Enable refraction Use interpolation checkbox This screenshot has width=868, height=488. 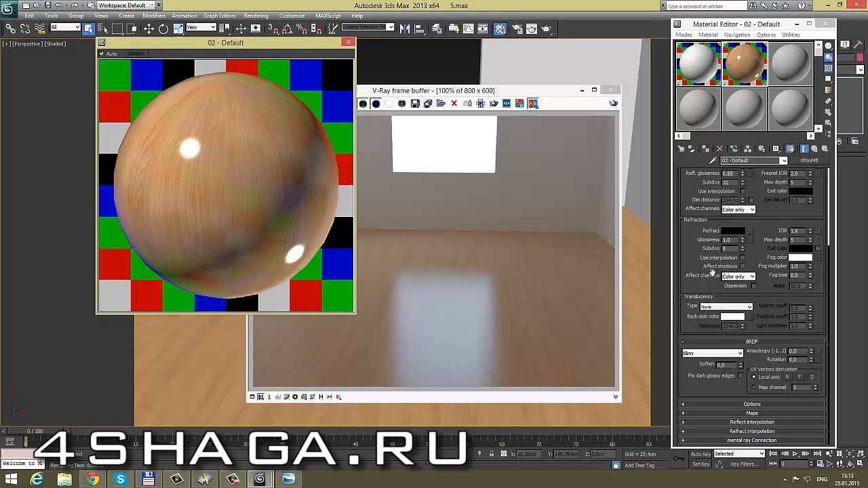(x=743, y=258)
